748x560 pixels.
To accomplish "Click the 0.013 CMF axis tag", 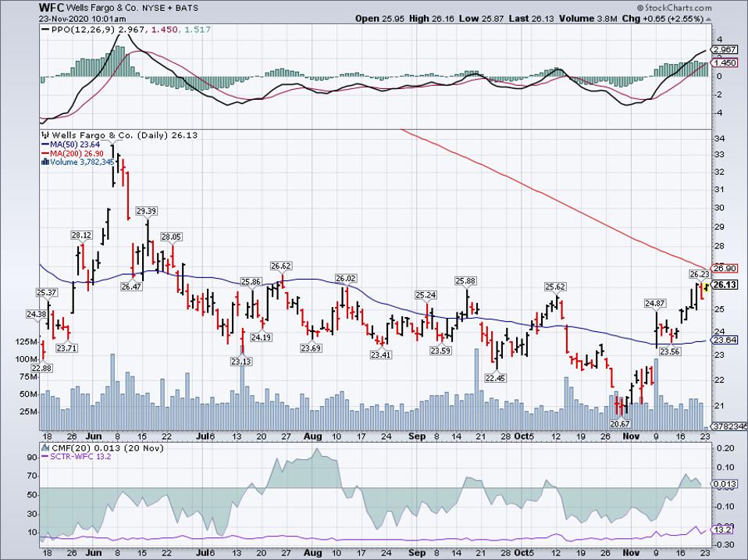I will click(725, 484).
